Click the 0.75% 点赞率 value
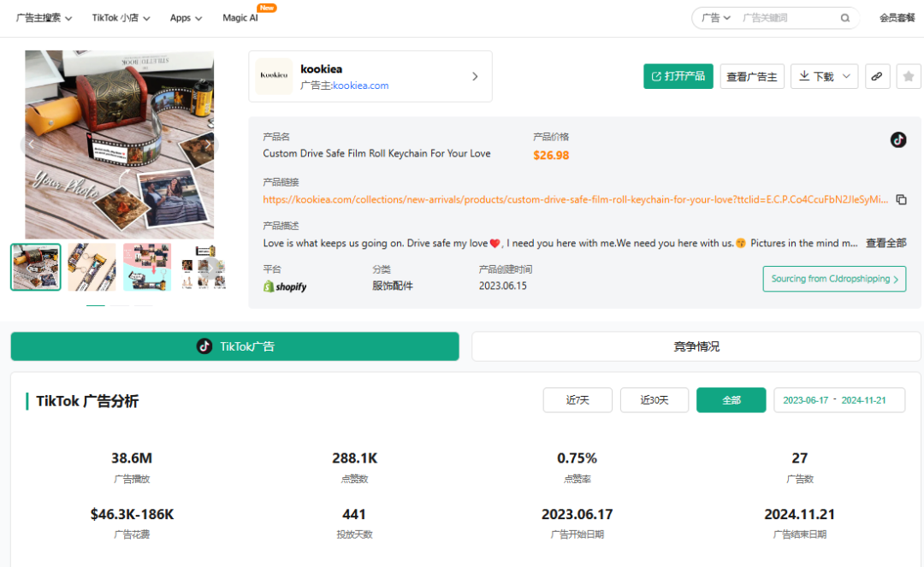Viewport: 924px width, 567px height. tap(577, 458)
